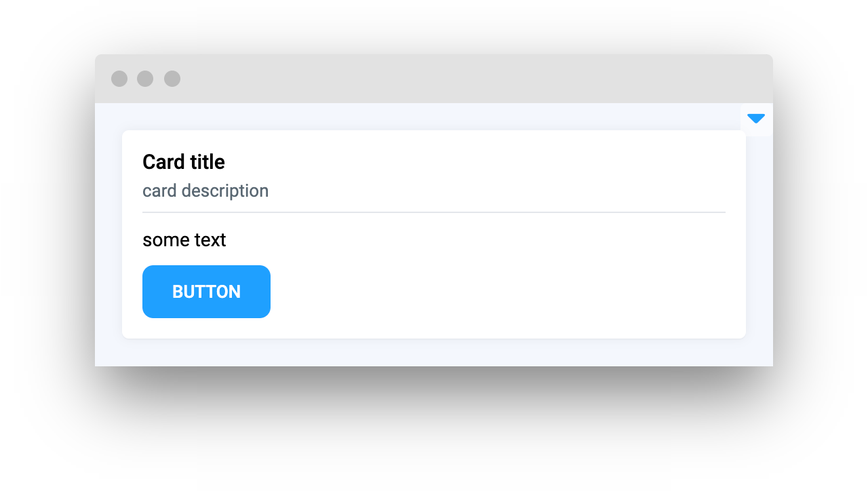Click the "some text" paragraph

tap(184, 240)
